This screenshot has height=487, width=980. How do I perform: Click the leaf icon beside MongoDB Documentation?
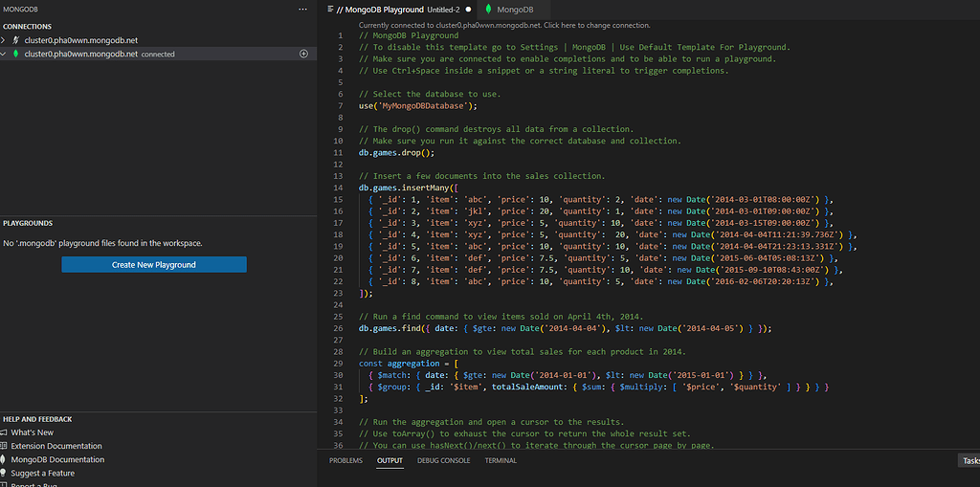click(x=5, y=459)
